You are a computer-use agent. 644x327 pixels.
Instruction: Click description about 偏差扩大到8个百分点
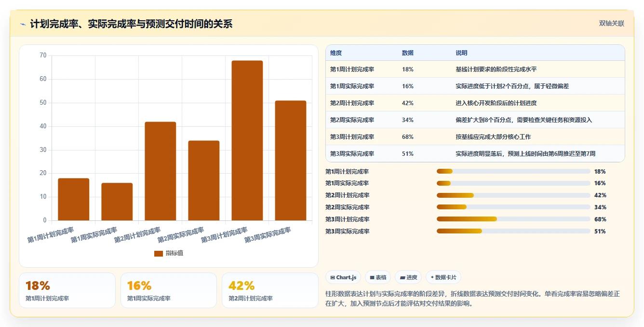(x=524, y=120)
